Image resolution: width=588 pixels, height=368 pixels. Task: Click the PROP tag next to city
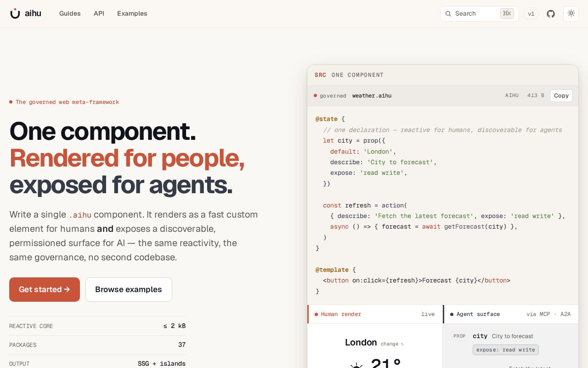459,336
